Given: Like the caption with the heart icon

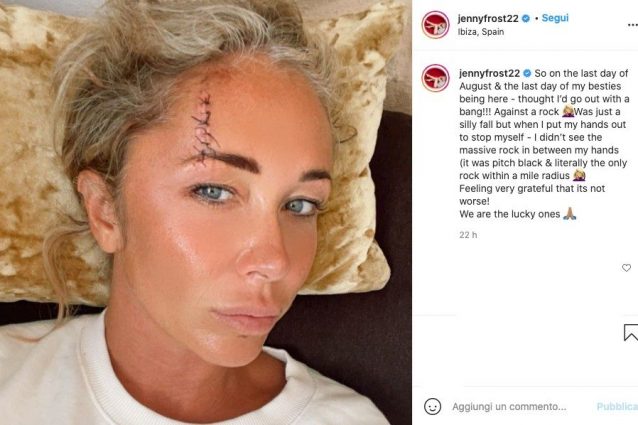Looking at the screenshot, I should click(626, 268).
